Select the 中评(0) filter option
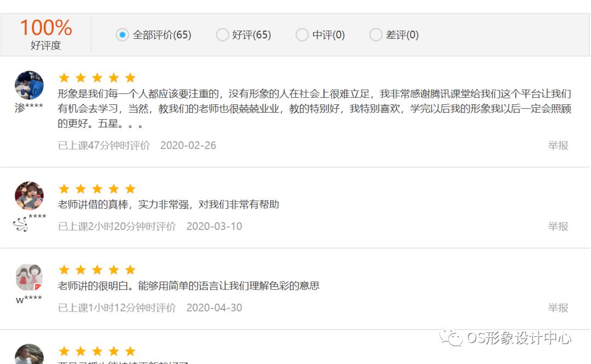This screenshot has width=591, height=364. (321, 34)
